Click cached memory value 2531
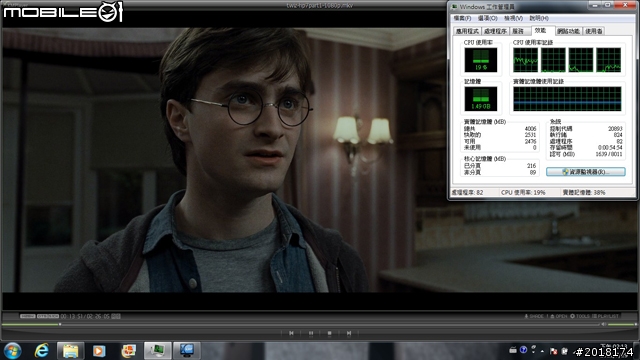 point(530,135)
